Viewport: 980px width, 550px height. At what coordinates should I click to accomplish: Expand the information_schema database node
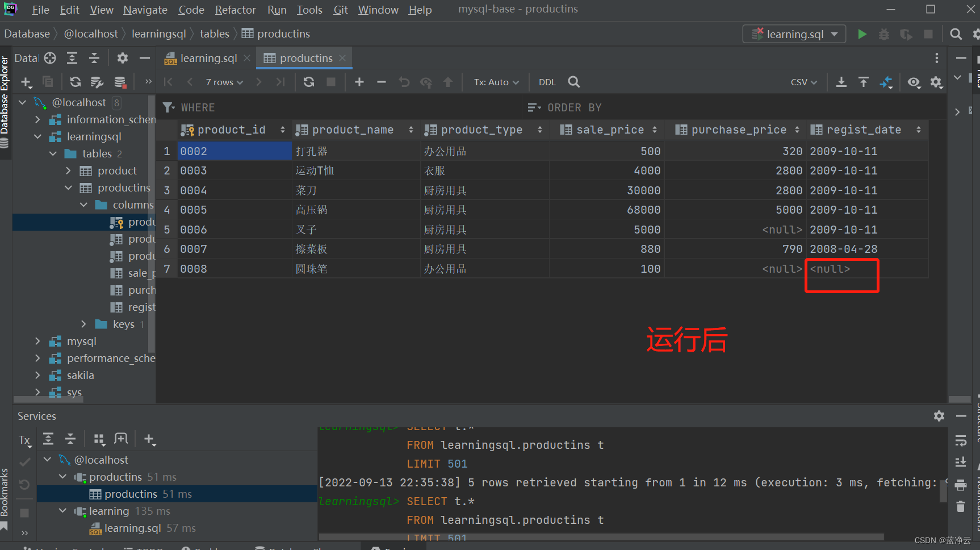pyautogui.click(x=37, y=119)
